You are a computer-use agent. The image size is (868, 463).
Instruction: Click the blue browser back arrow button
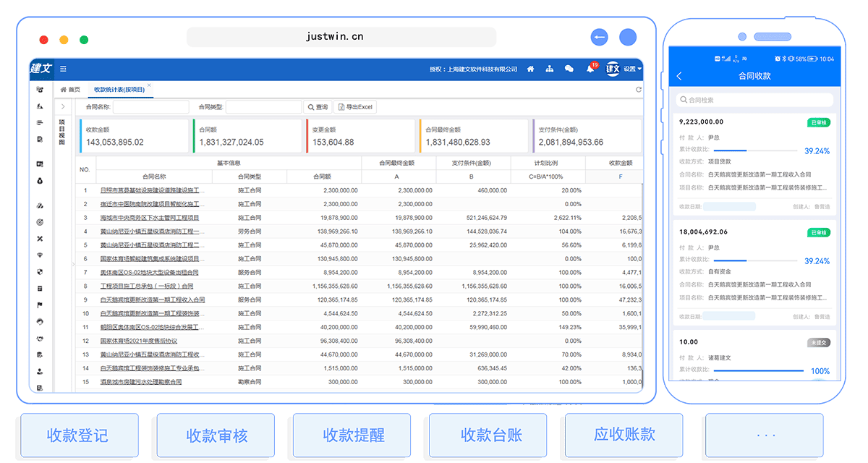[x=598, y=37]
